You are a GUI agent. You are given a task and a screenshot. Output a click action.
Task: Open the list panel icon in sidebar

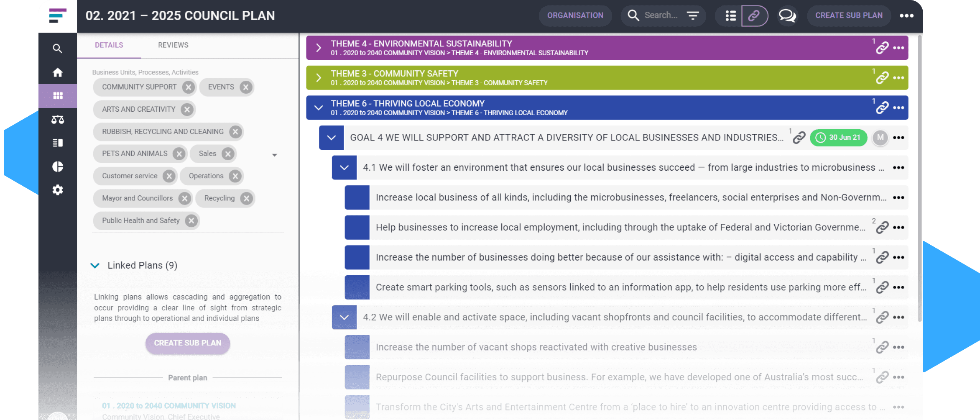coord(58,143)
